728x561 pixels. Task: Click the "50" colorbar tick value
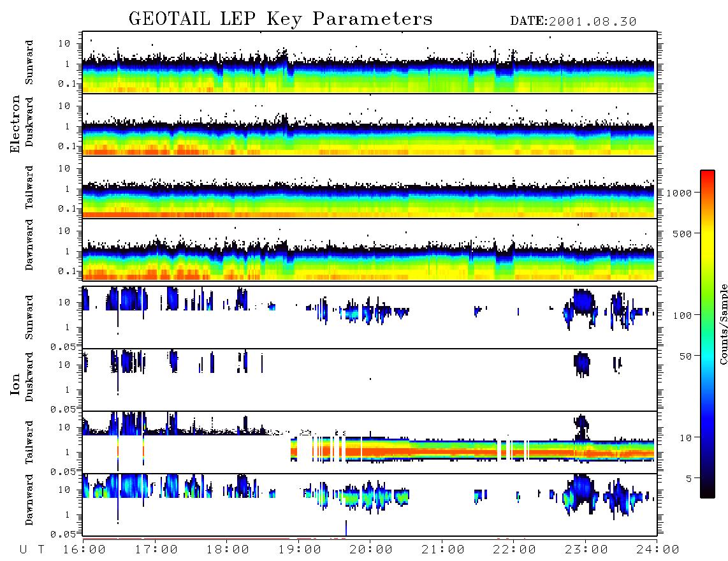tap(685, 356)
